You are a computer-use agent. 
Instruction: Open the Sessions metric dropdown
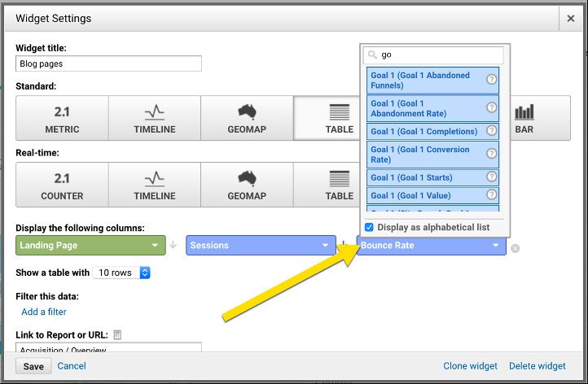click(x=261, y=246)
